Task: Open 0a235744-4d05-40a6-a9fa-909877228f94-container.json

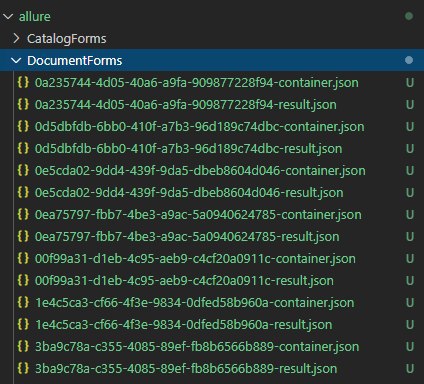Action: (197, 83)
